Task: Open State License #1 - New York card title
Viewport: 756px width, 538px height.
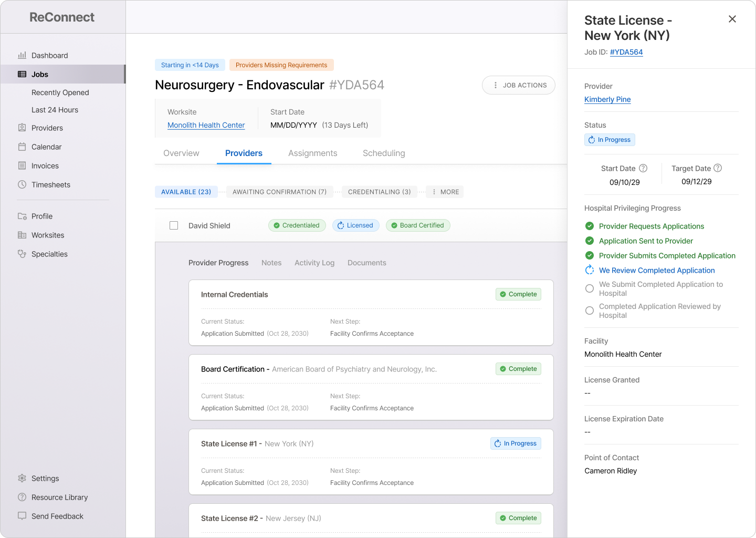Action: (257, 443)
